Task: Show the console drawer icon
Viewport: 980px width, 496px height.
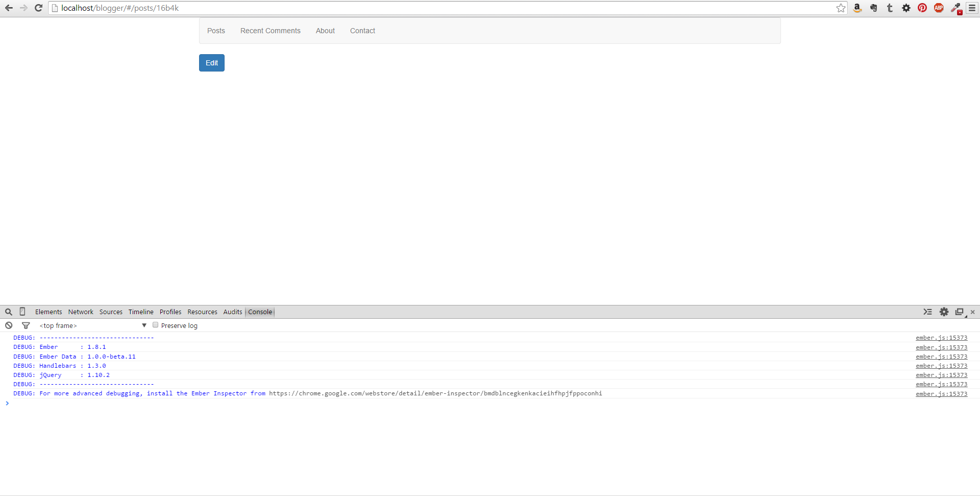Action: point(927,312)
